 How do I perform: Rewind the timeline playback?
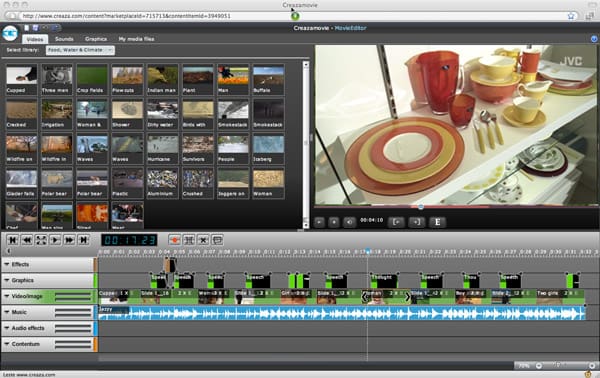(x=26, y=240)
